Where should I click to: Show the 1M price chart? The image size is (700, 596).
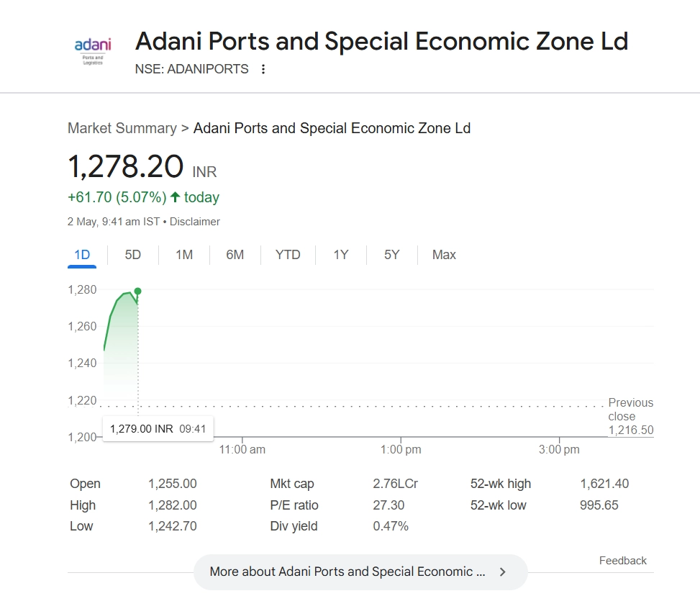(x=184, y=255)
